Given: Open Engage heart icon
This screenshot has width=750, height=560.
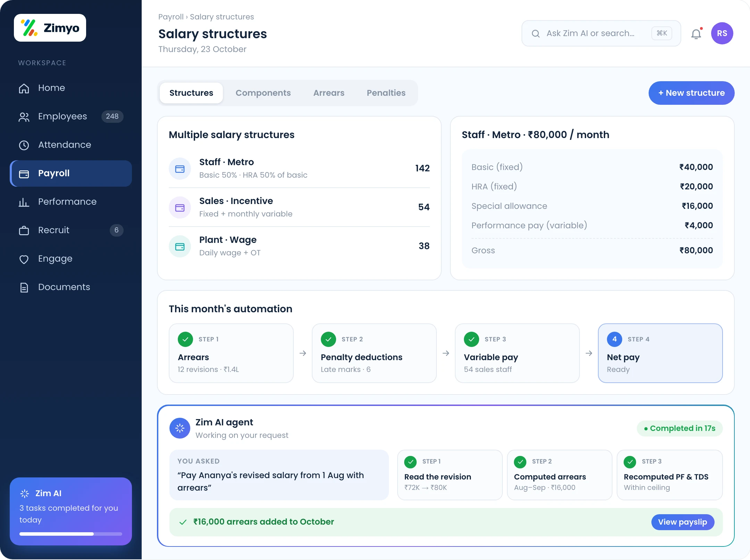Looking at the screenshot, I should (x=24, y=259).
